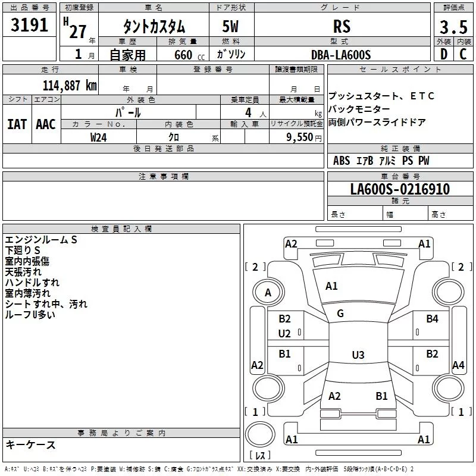The image size is (476, 476).
Task: Click the inspector note 下廻りS
Action: [23, 250]
